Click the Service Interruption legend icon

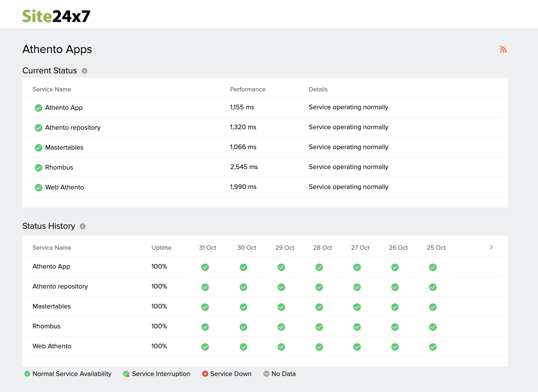(x=126, y=374)
